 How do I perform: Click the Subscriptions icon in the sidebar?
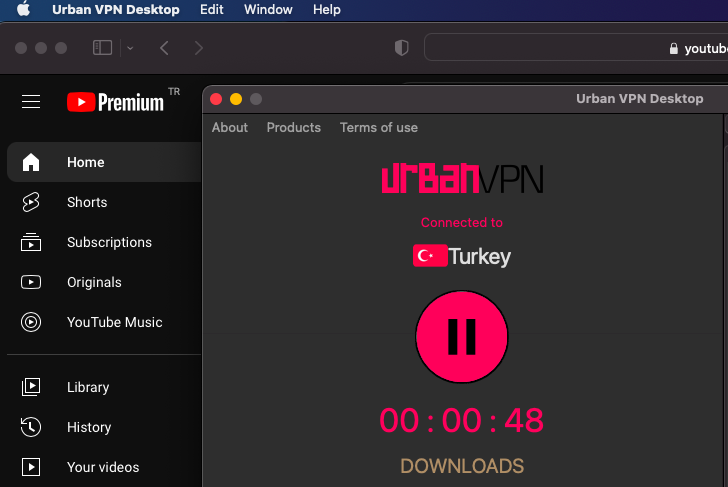click(31, 242)
